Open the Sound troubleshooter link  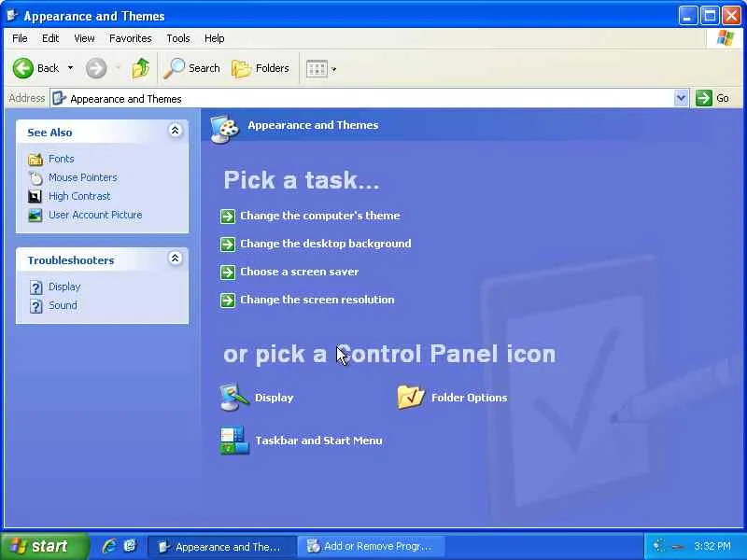[63, 305]
